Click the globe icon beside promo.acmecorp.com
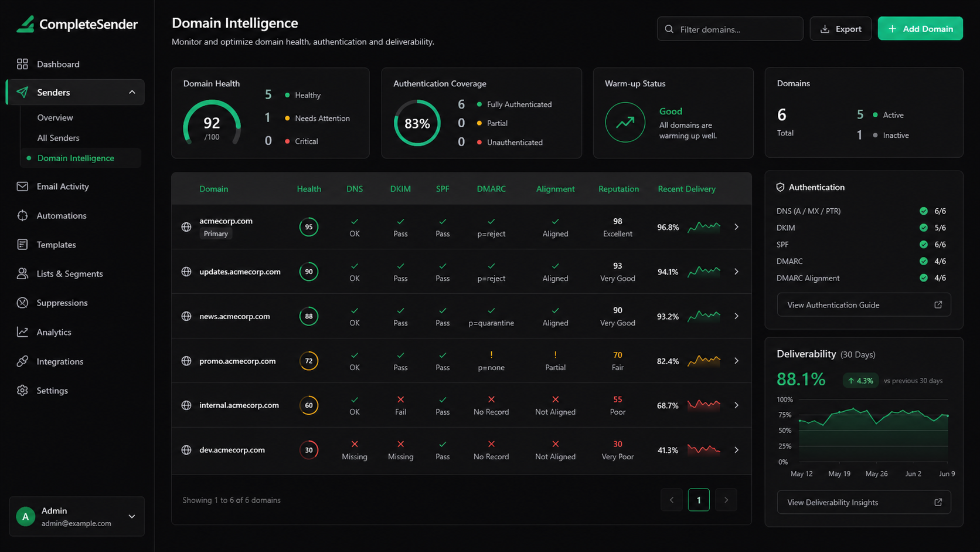 [x=186, y=361]
